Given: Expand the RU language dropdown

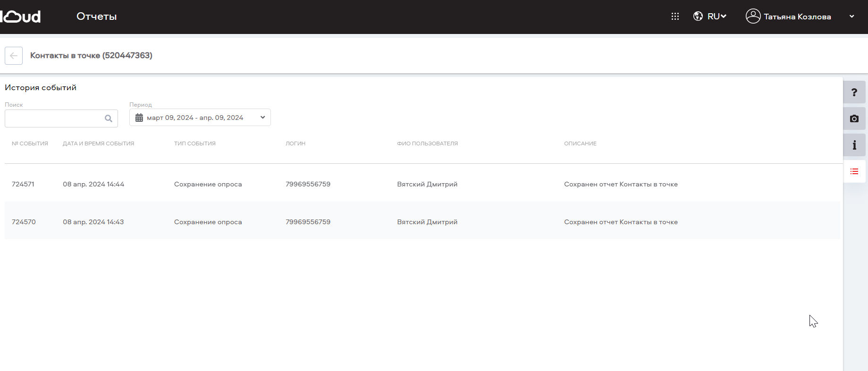Looking at the screenshot, I should (716, 17).
